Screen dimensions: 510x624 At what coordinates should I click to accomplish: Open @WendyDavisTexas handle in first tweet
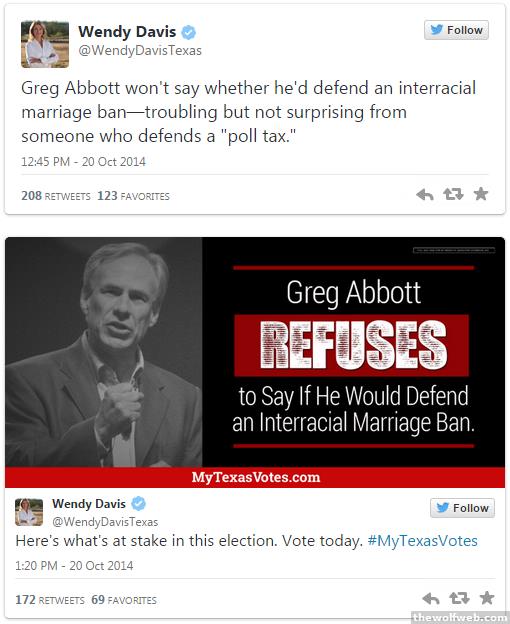(x=140, y=51)
